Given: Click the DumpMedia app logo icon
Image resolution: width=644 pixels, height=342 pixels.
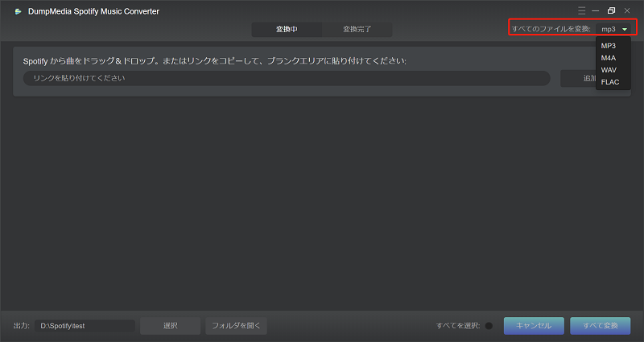Looking at the screenshot, I should click(18, 11).
